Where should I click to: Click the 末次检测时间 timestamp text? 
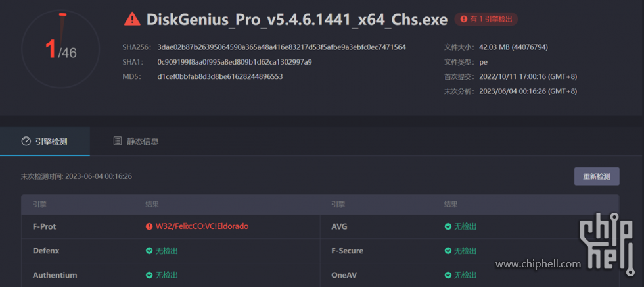(76, 176)
